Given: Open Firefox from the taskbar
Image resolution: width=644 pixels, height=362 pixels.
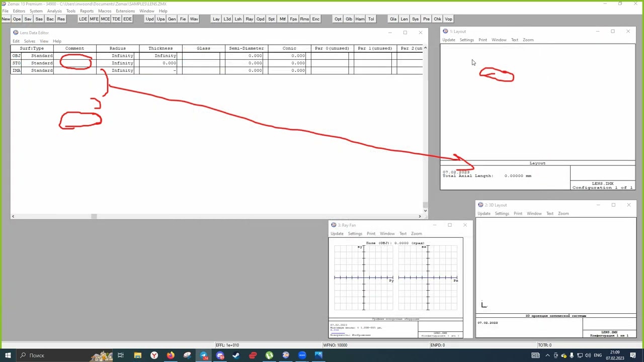Looking at the screenshot, I should click(x=171, y=355).
